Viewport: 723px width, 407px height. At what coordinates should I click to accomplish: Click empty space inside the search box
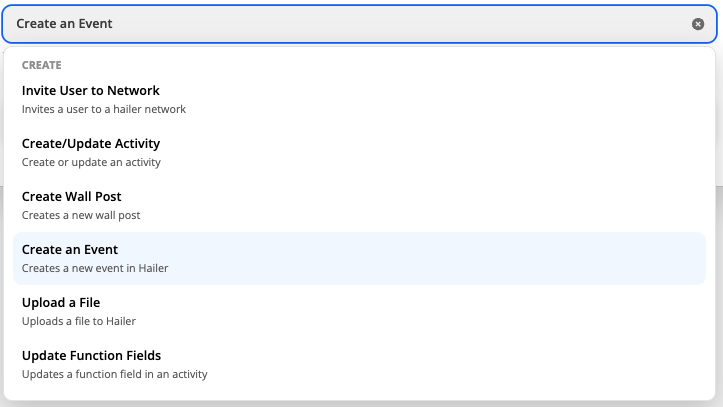(401, 24)
